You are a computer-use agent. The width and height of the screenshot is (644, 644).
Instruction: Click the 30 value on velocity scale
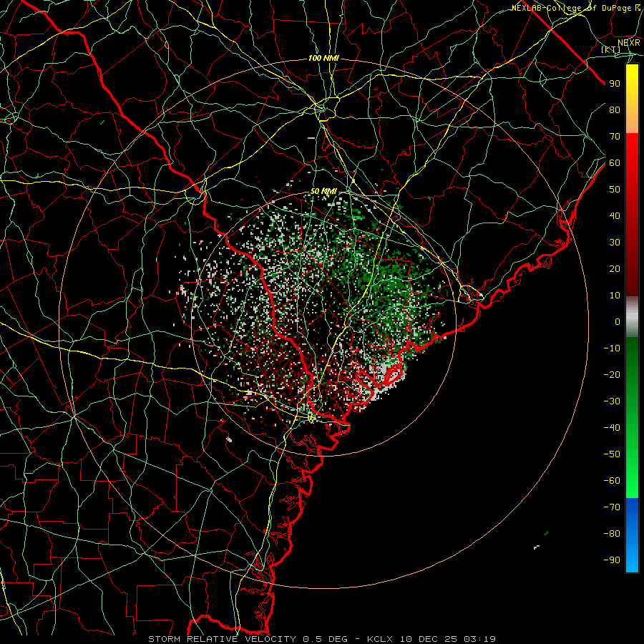pyautogui.click(x=615, y=243)
